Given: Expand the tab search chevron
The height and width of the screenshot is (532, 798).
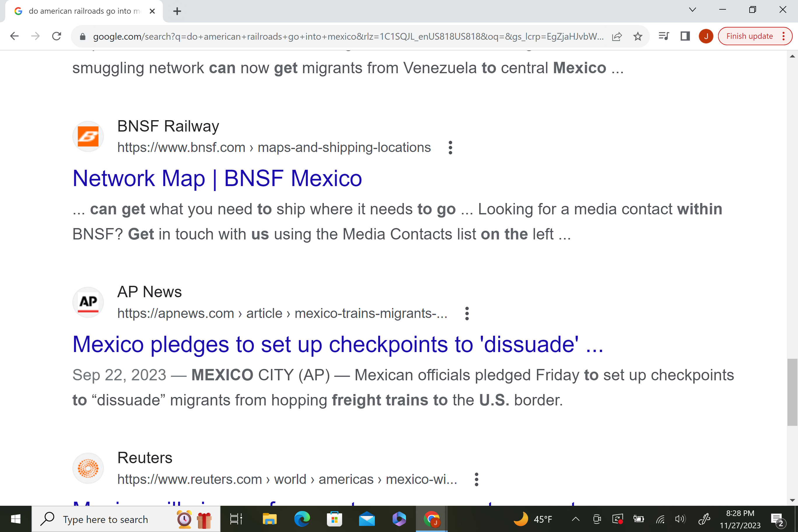Looking at the screenshot, I should coord(692,10).
